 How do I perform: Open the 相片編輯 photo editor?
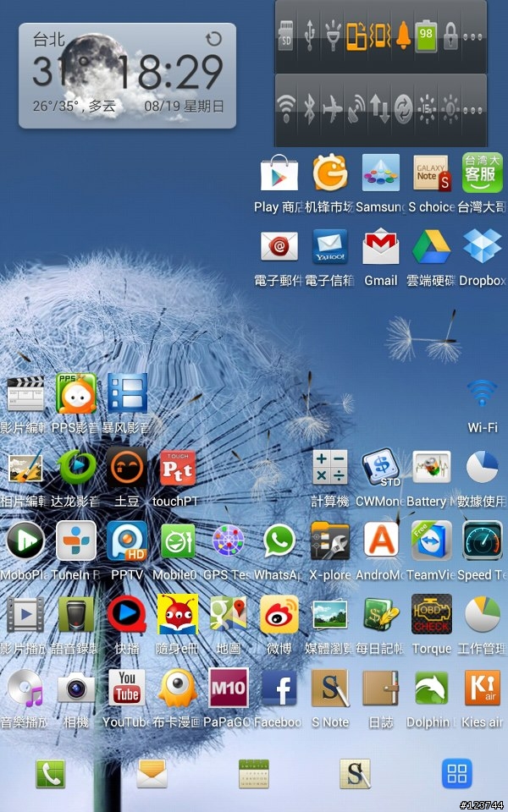coord(25,467)
